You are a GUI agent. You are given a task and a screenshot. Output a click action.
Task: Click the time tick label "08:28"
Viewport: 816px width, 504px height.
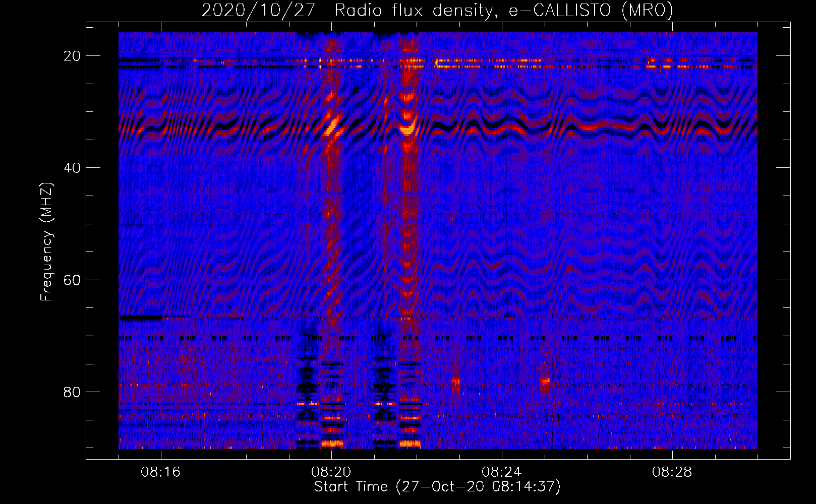[x=672, y=472]
